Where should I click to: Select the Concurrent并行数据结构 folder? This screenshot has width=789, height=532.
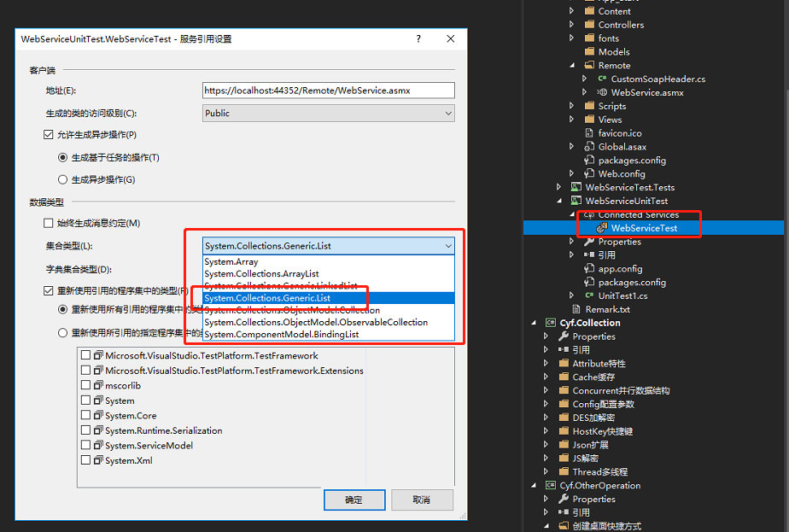tap(621, 390)
